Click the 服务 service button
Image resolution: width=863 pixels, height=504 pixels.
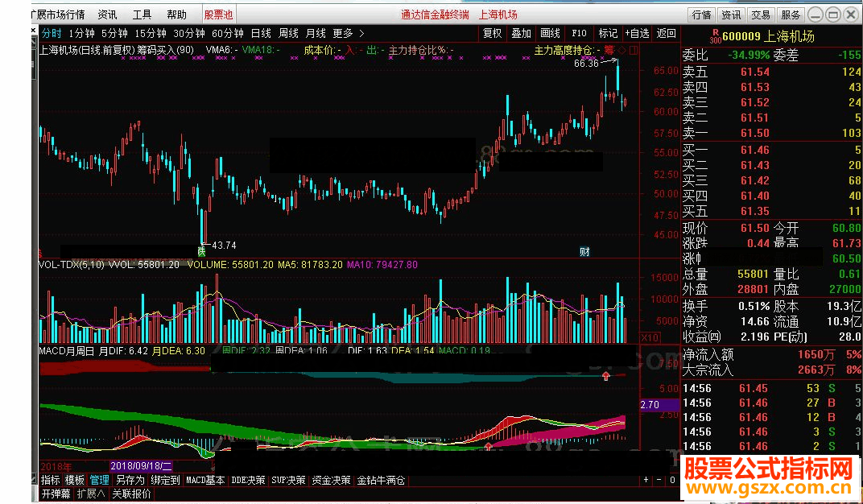(791, 14)
